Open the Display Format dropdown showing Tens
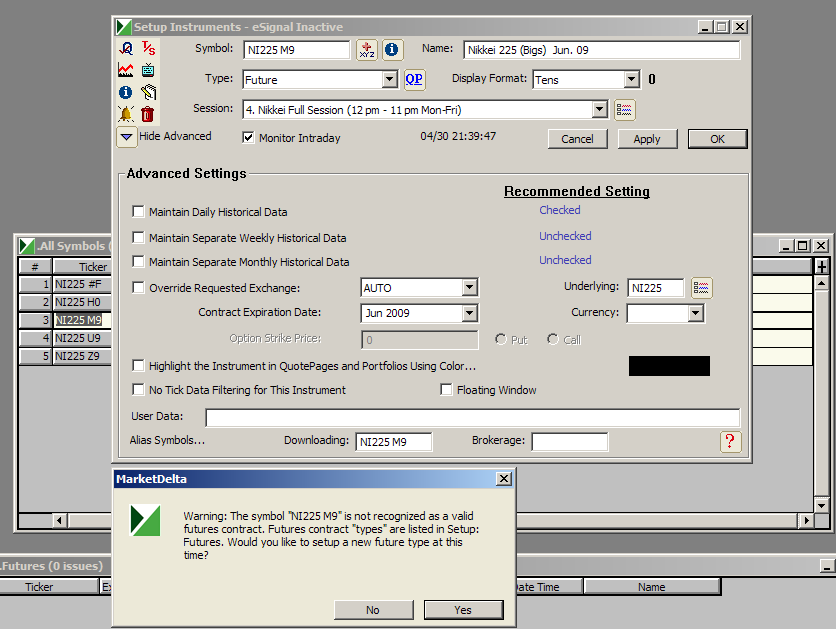The height and width of the screenshot is (629, 836). click(x=632, y=79)
